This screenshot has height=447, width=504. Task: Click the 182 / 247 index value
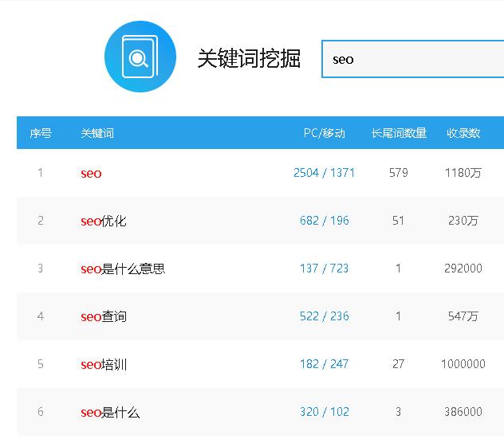324,364
